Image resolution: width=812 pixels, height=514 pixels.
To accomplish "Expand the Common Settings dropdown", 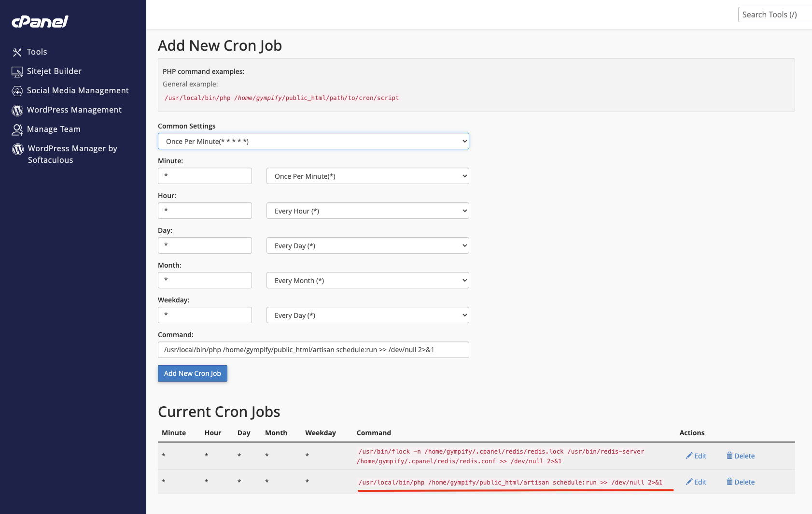I will point(313,142).
